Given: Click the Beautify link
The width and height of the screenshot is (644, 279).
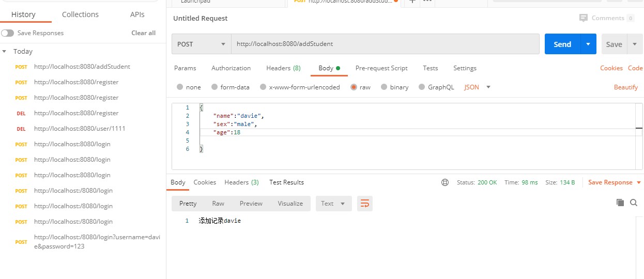Looking at the screenshot, I should 626,87.
